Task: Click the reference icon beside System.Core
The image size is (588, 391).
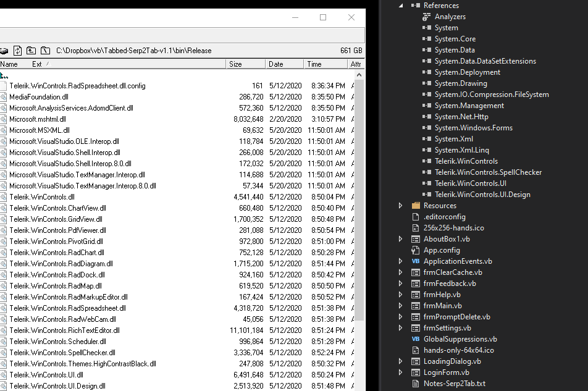Action: 426,39
